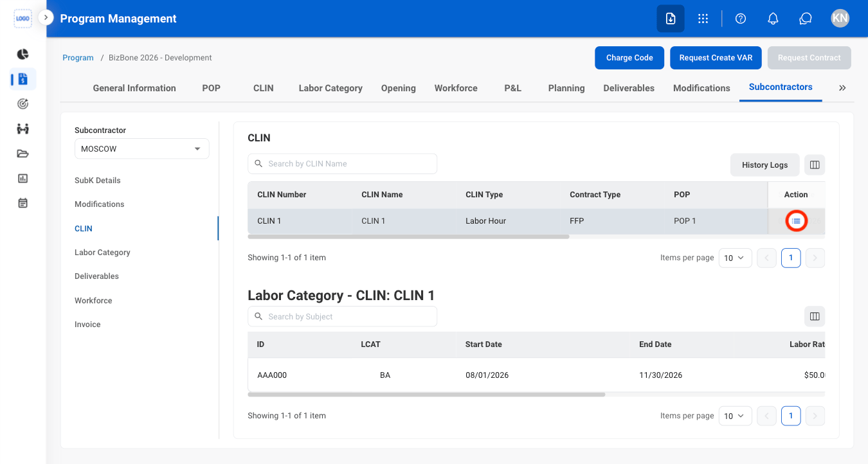Screen dimensions: 868x464
Task: Switch to the Modifications top tab
Action: point(701,88)
